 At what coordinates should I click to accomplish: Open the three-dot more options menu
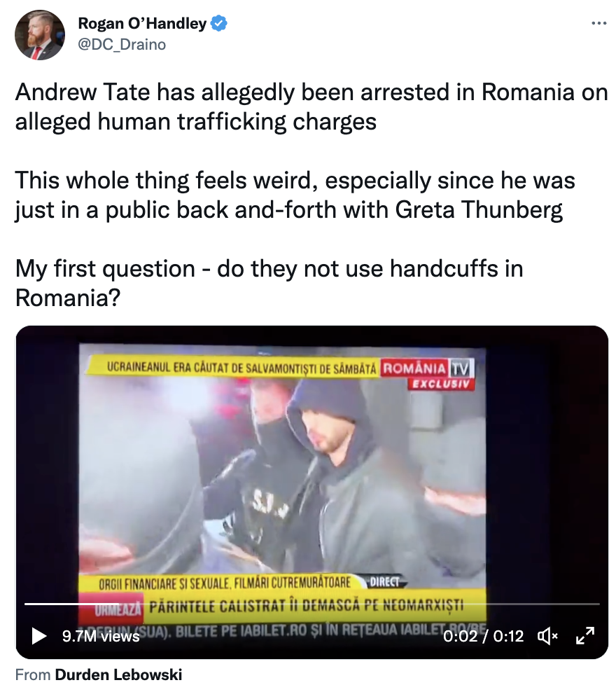click(599, 22)
